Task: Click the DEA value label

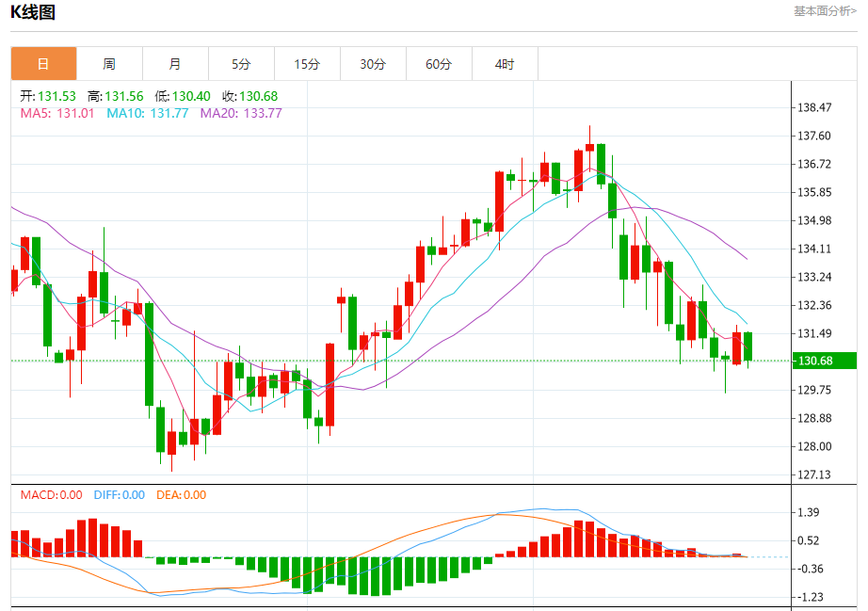Action: click(181, 495)
